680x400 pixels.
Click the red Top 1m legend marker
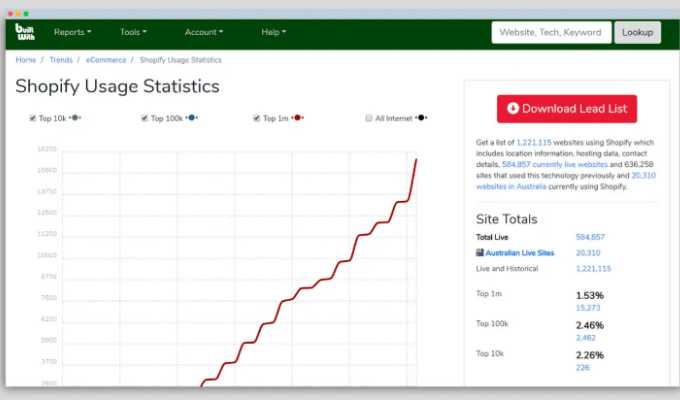tap(299, 118)
